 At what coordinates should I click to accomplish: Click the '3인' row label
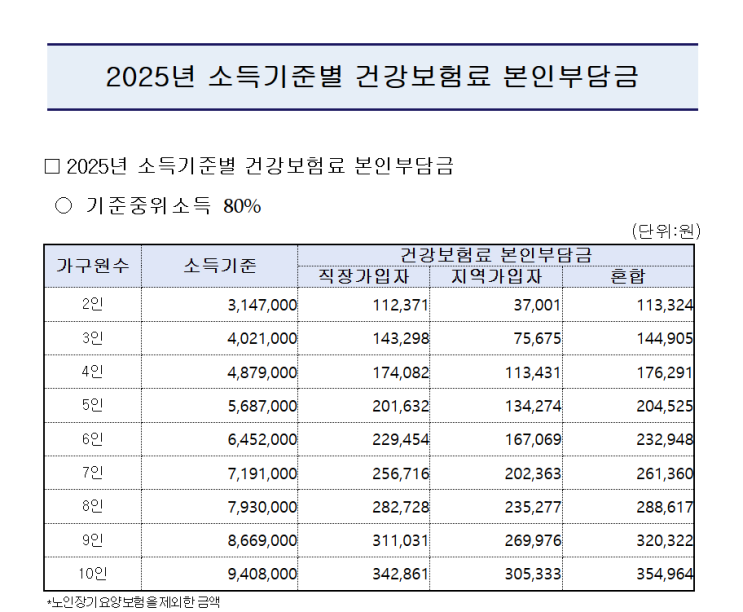click(x=93, y=338)
